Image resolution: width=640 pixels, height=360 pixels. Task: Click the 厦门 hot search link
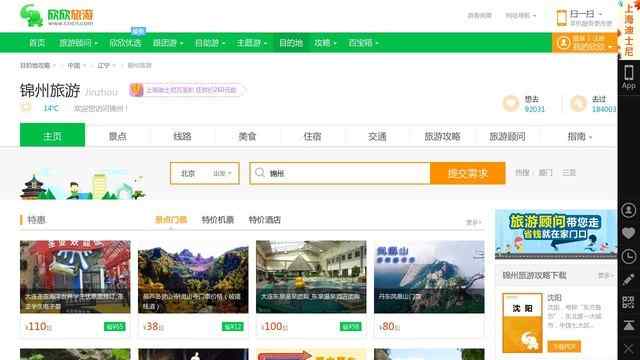tap(545, 173)
